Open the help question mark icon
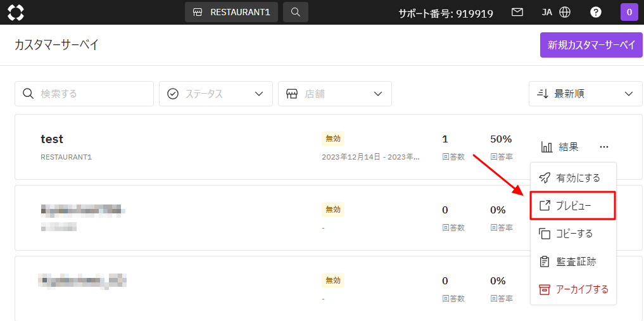The width and height of the screenshot is (644, 321). click(596, 12)
